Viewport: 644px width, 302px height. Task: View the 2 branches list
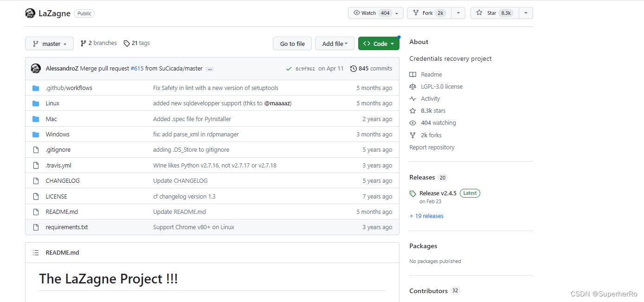click(99, 43)
